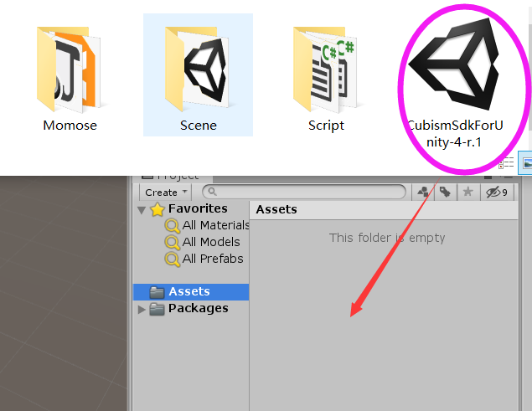Click the Search by Type filter icon
This screenshot has width=532, height=411.
(423, 193)
